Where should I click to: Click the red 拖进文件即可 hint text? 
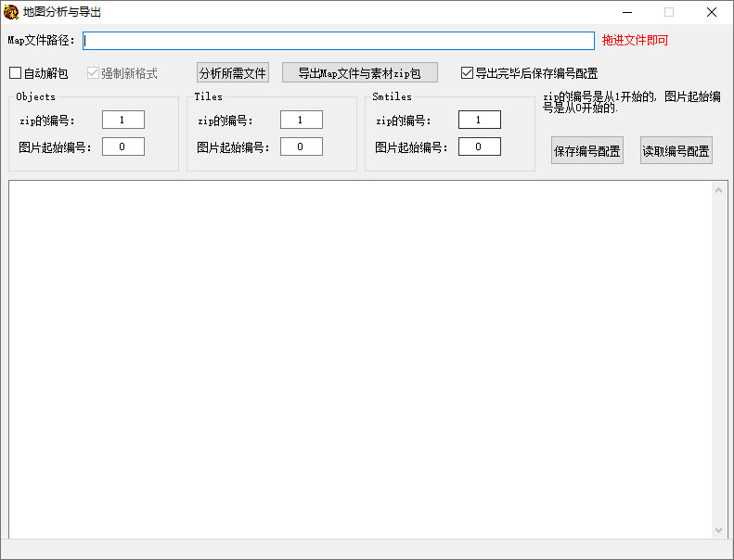coord(635,40)
